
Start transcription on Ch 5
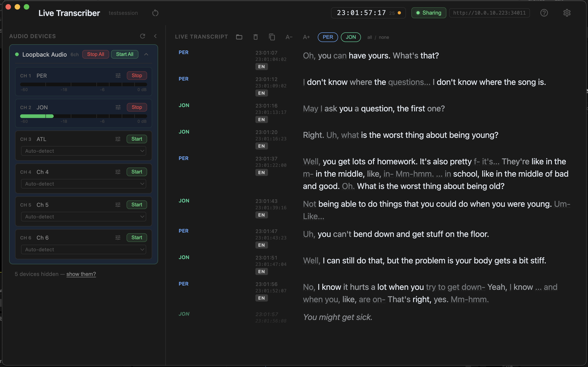click(137, 205)
